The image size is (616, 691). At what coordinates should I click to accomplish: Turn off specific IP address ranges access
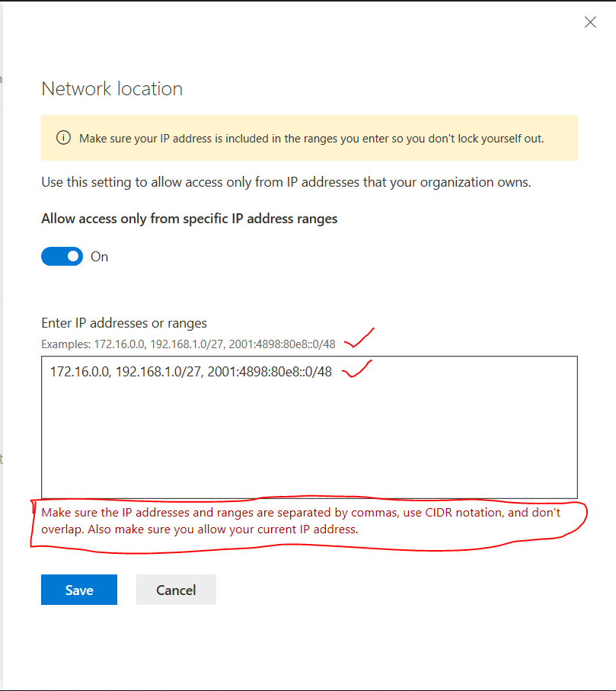pyautogui.click(x=62, y=256)
